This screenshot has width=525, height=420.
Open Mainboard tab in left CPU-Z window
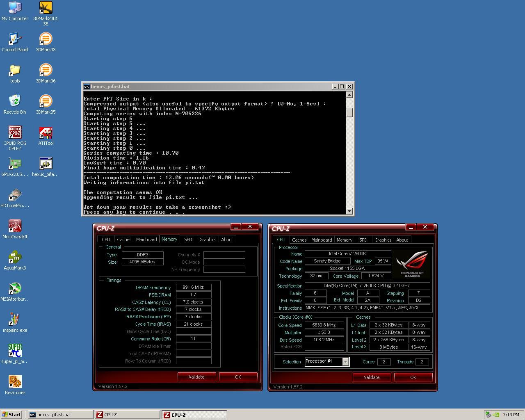(x=146, y=240)
